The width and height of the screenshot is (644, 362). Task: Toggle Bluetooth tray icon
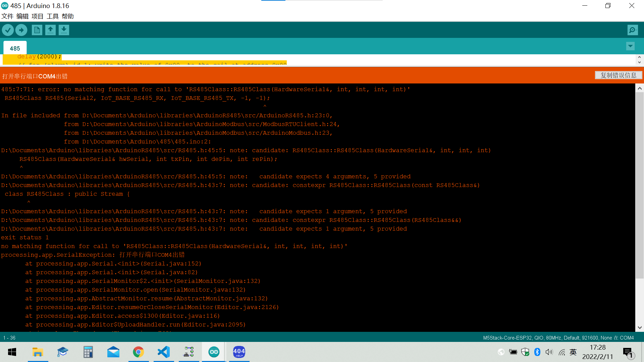pyautogui.click(x=537, y=352)
